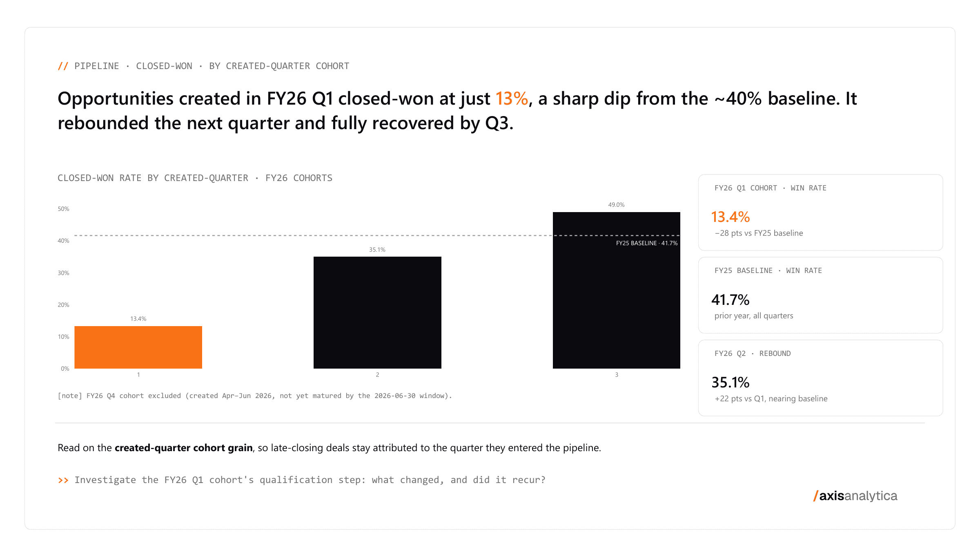980x557 pixels.
Task: Select the 49.0% Q3 bar
Action: tap(616, 290)
